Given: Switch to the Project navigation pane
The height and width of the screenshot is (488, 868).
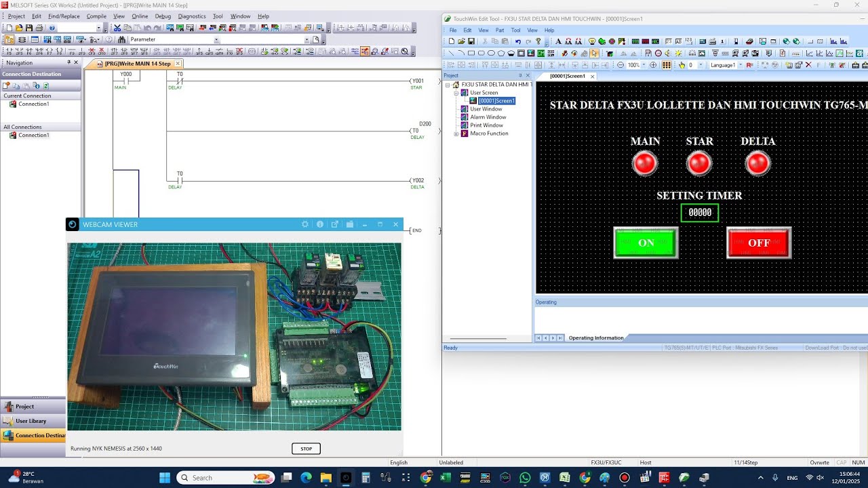Looking at the screenshot, I should 33,407.
